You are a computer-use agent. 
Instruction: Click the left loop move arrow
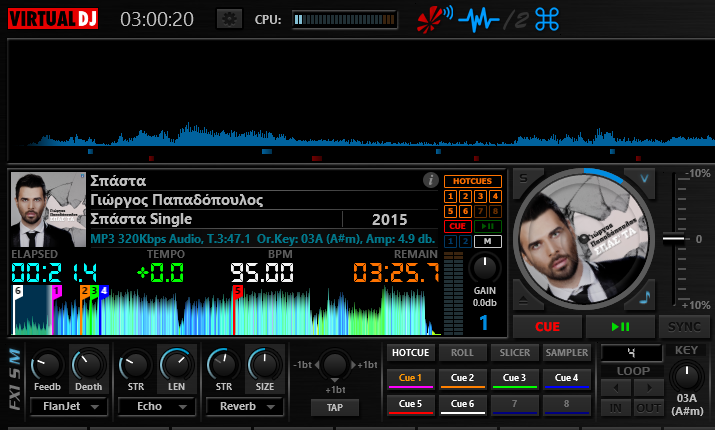click(x=616, y=389)
